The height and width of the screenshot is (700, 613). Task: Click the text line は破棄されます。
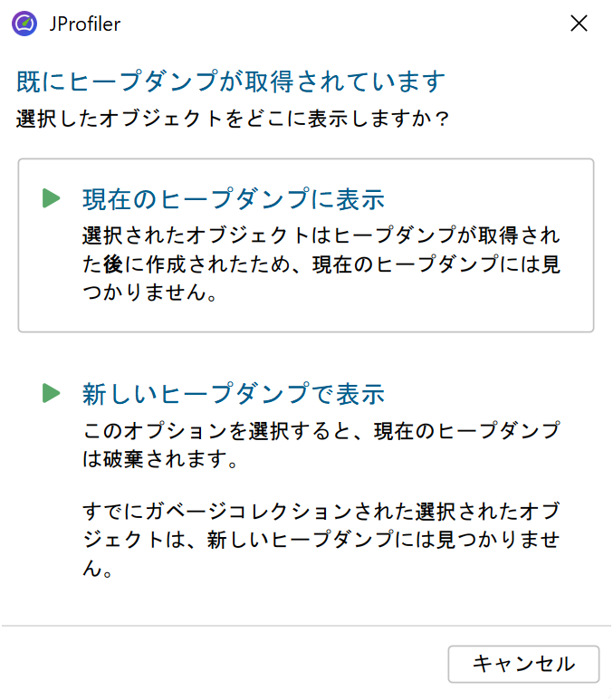click(159, 459)
